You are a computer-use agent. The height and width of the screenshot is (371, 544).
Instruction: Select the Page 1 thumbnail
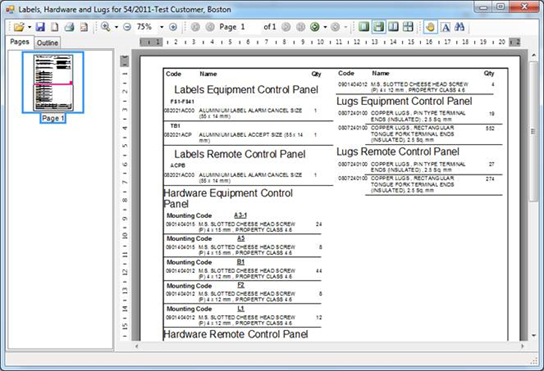[x=53, y=83]
